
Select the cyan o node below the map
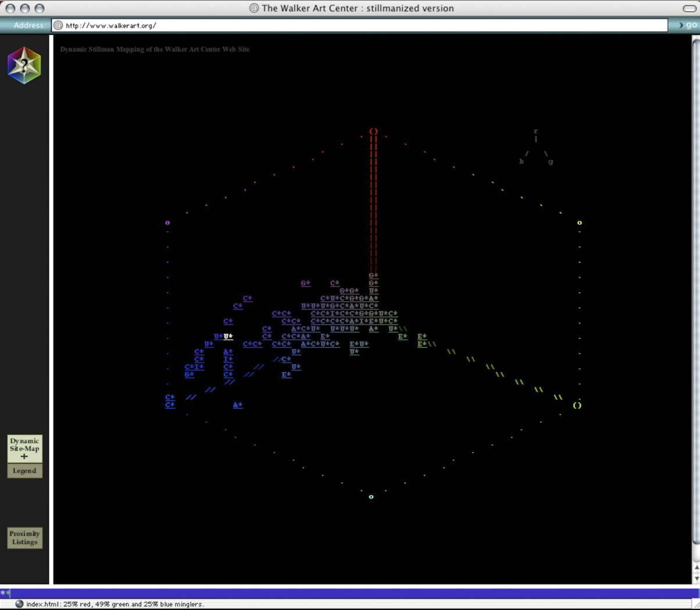[371, 497]
